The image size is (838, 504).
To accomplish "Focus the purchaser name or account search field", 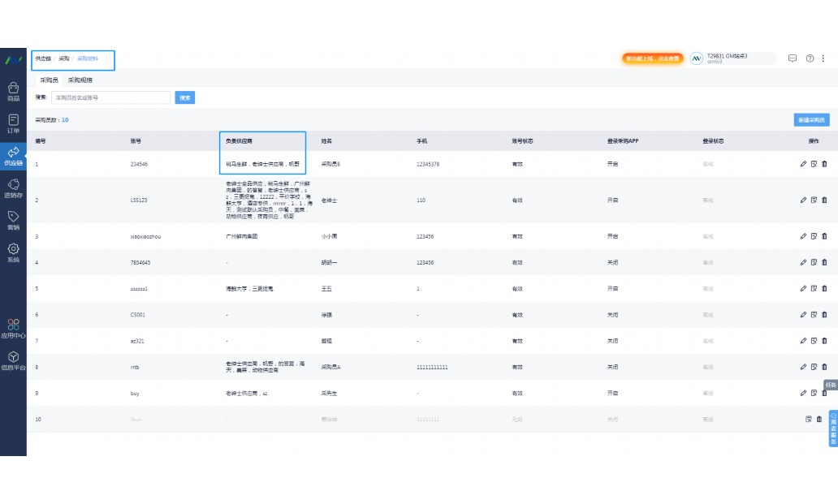I will [x=110, y=97].
